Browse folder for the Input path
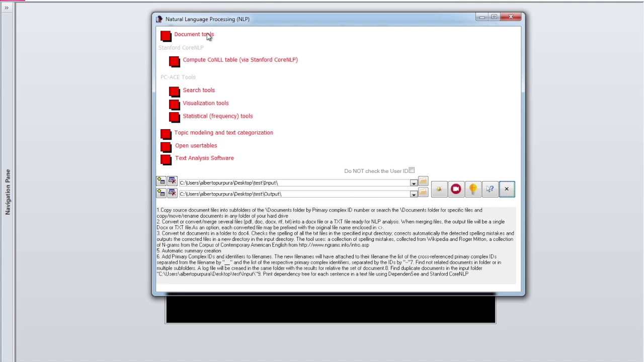The width and height of the screenshot is (644, 362). click(x=423, y=182)
